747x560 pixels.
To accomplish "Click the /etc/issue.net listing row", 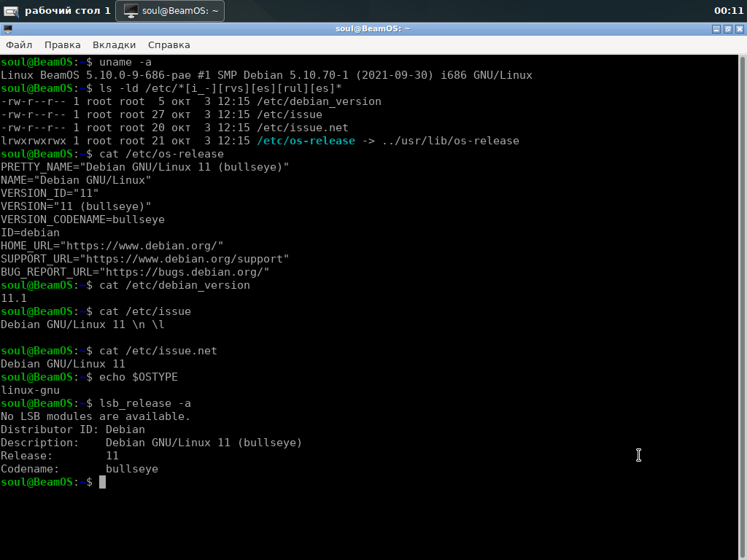I will pyautogui.click(x=174, y=128).
